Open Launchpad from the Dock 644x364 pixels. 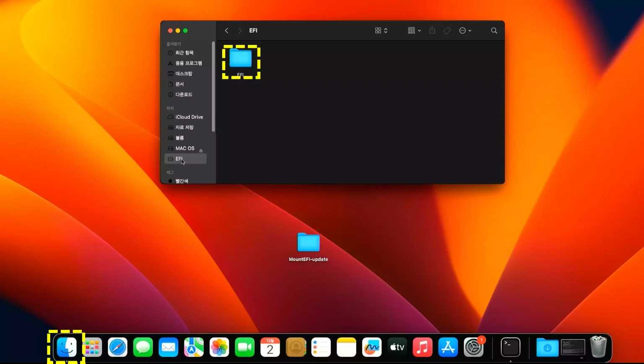click(x=92, y=347)
